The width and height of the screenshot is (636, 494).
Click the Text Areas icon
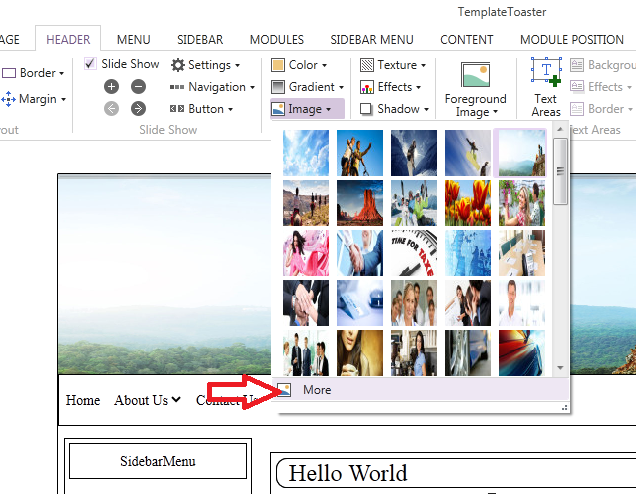point(546,72)
